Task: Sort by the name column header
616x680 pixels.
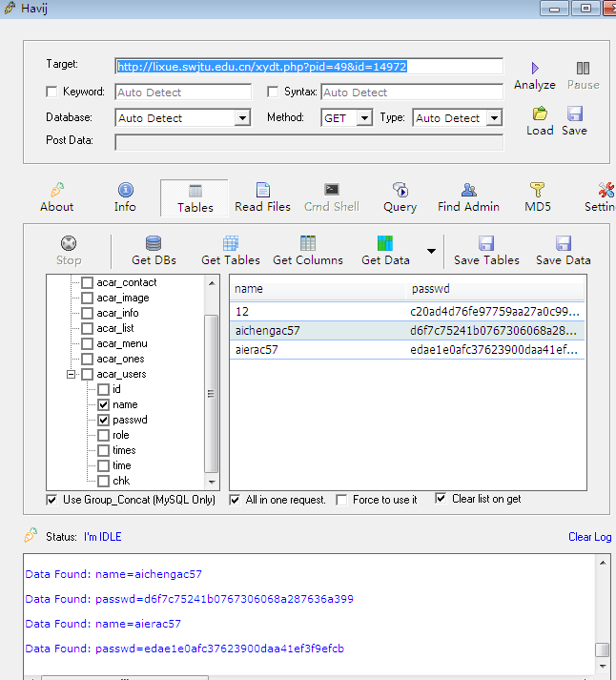Action: pos(318,289)
